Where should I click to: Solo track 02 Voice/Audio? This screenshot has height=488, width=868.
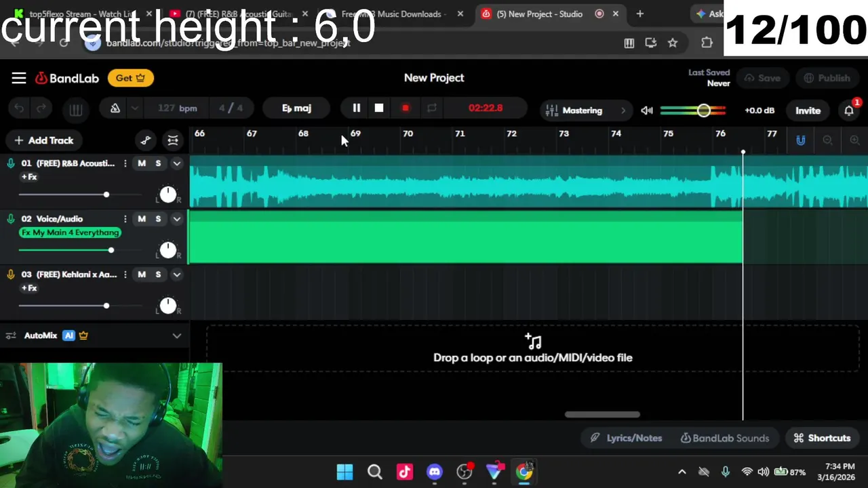(x=158, y=219)
